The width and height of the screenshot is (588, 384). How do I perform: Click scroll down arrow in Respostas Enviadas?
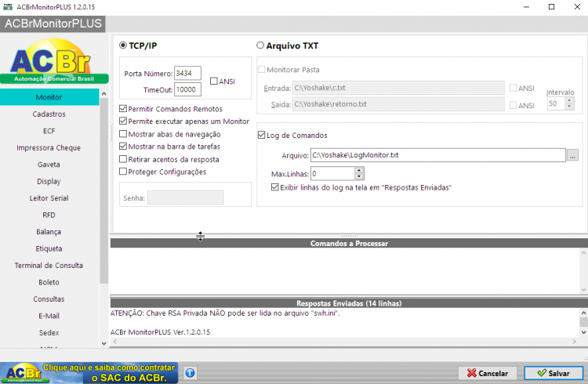[x=583, y=331]
